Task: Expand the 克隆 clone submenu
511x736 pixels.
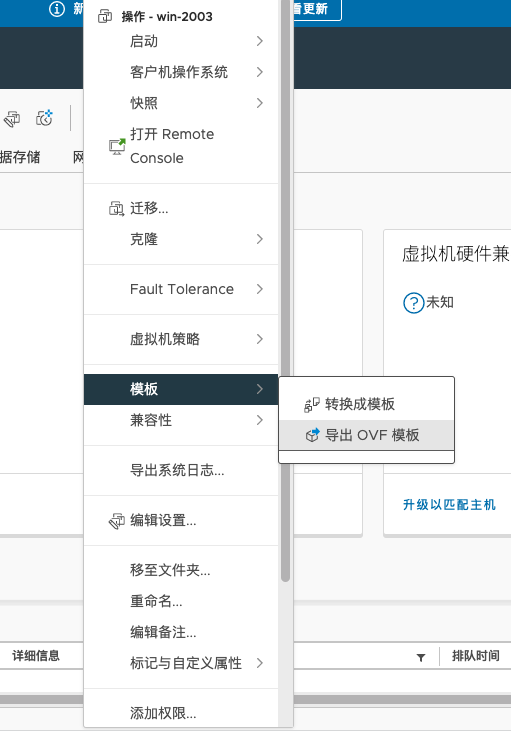Action: (x=181, y=239)
